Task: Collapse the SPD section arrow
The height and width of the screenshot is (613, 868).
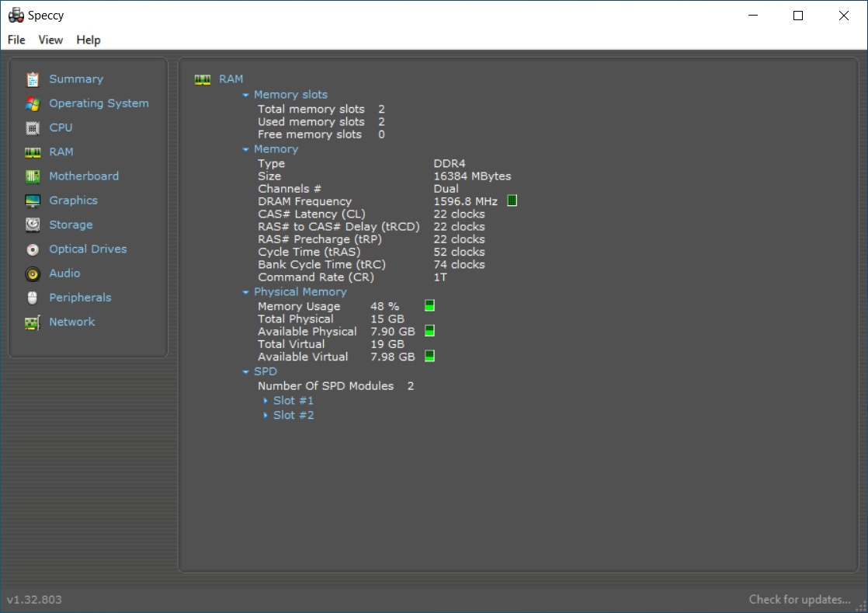Action: [246, 372]
